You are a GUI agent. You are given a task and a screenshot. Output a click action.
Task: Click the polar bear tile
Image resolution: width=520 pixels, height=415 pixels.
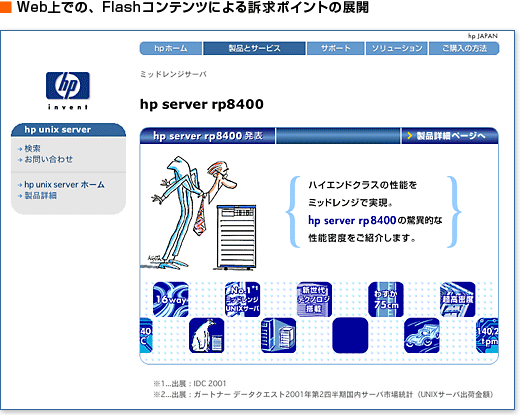206,335
